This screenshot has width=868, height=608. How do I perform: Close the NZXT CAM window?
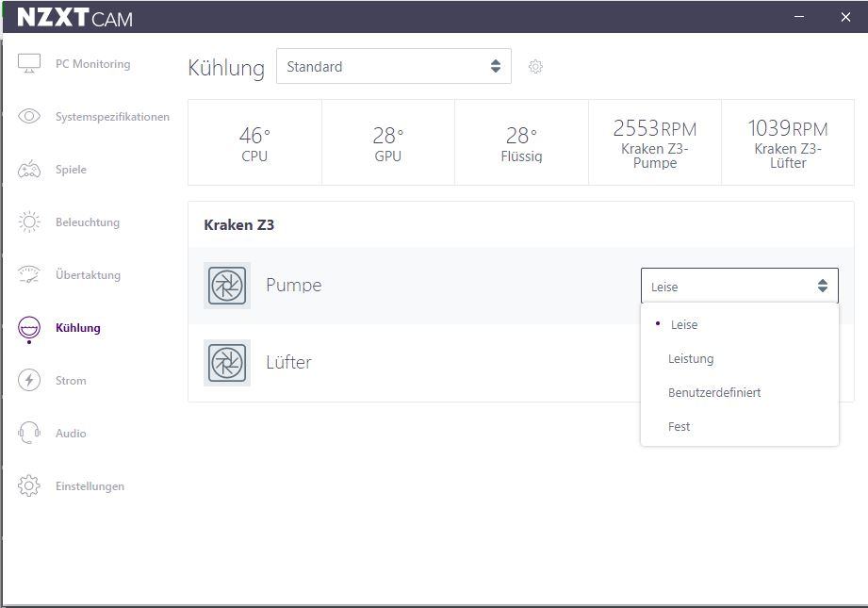pos(845,17)
